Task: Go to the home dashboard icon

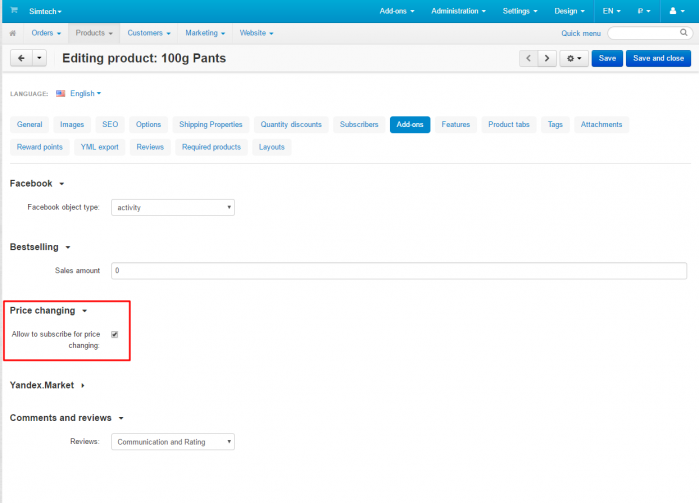Action: pos(12,33)
